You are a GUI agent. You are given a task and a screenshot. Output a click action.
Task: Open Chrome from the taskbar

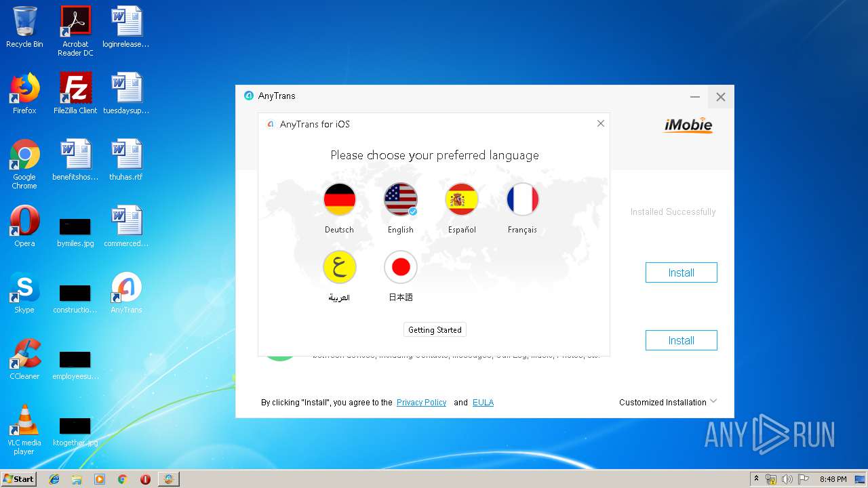(x=122, y=479)
